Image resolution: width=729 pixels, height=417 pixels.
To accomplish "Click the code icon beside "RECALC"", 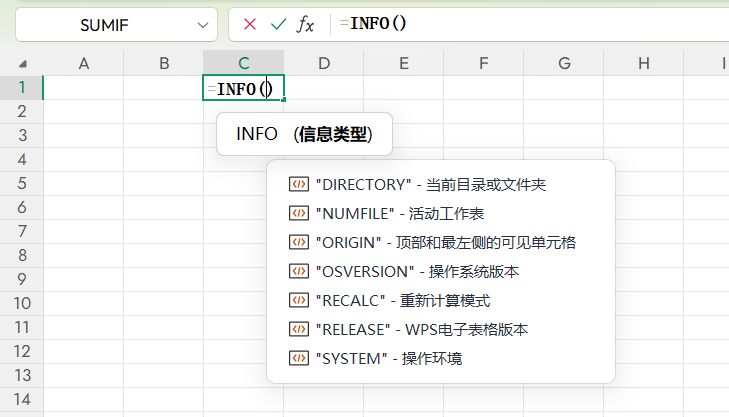I will [298, 300].
